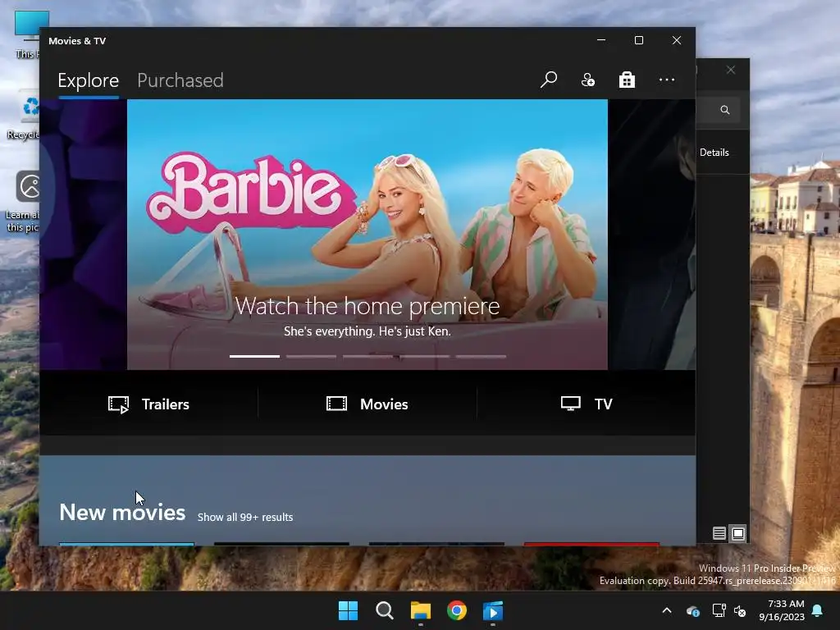
Task: Select the first carousel indicator
Action: [254, 356]
